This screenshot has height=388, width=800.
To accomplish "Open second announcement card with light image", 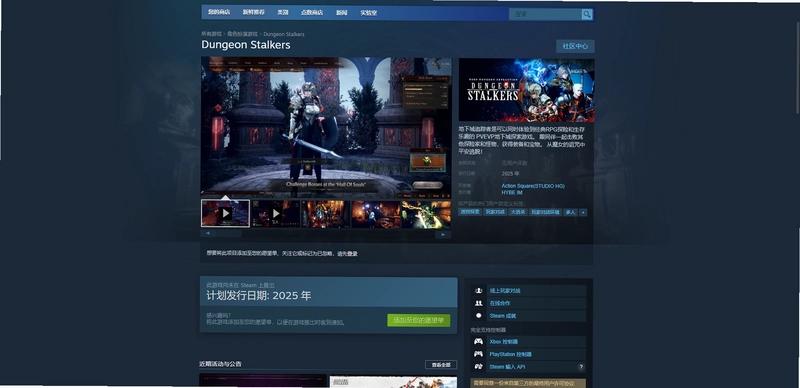I will click(x=393, y=382).
